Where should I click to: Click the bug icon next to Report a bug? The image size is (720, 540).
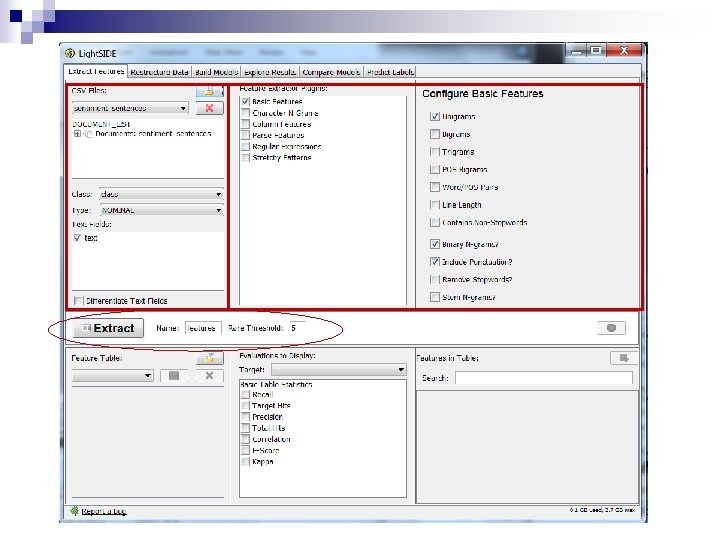(x=74, y=511)
